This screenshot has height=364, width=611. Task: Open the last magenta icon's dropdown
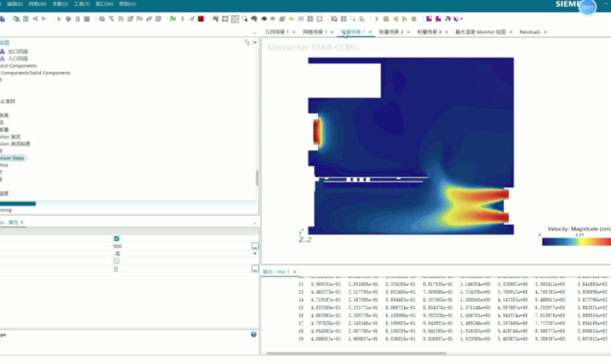(x=461, y=19)
